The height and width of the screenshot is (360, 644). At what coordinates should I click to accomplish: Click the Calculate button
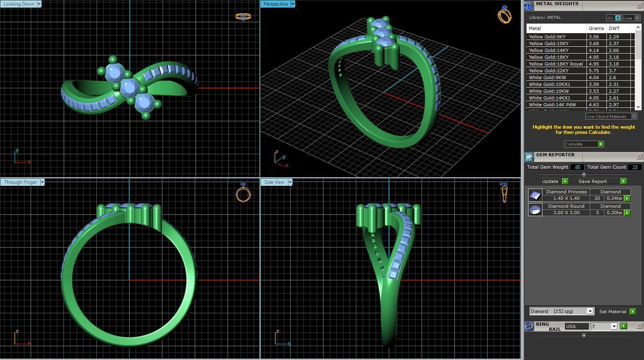[584, 144]
